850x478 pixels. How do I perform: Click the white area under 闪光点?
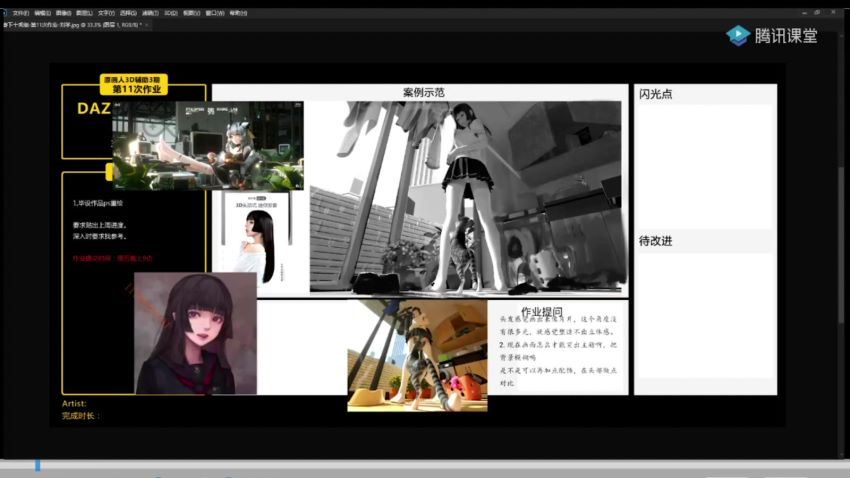click(x=705, y=166)
